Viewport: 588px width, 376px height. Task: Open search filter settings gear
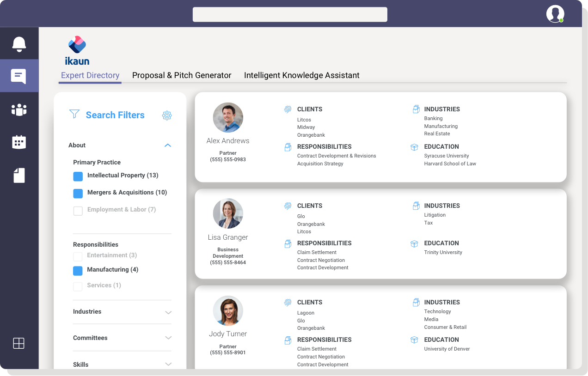click(167, 115)
